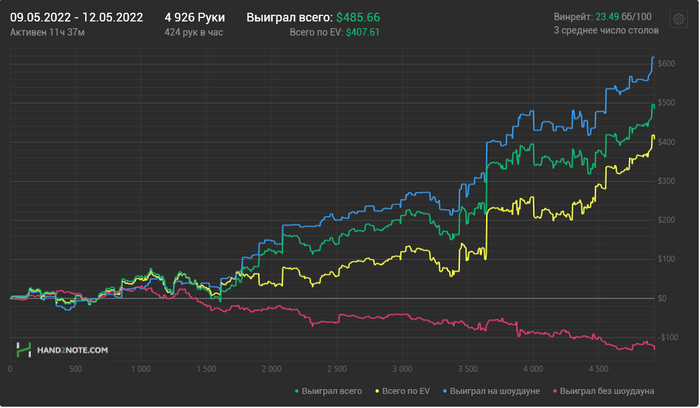
Task: Toggle the 'Выиграл всего' legend series
Action: click(x=328, y=391)
